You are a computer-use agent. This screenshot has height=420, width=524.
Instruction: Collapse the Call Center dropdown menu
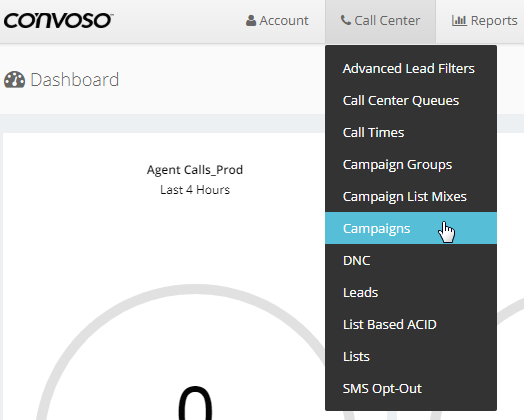380,21
